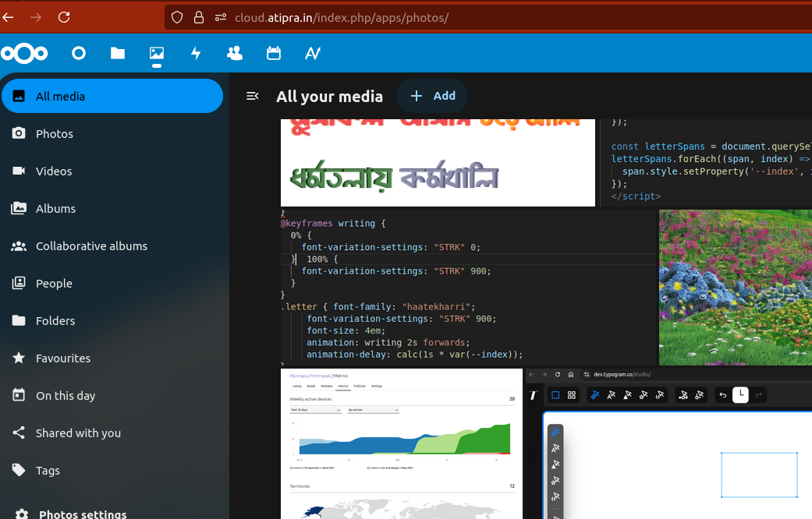The height and width of the screenshot is (519, 812).
Task: Open the Files app folder icon
Action: point(118,53)
